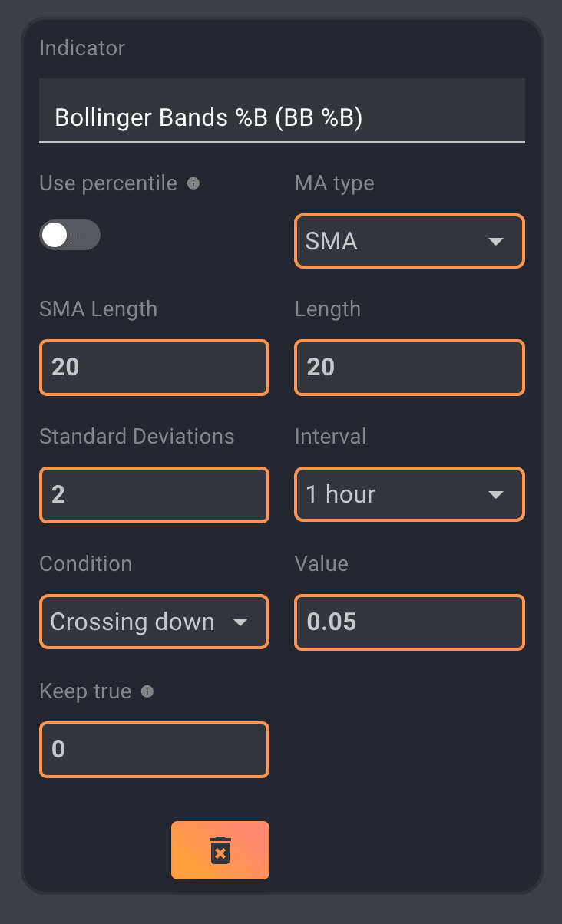This screenshot has height=924, width=562.
Task: Open the Condition dropdown showing Crossing down
Action: pos(154,622)
